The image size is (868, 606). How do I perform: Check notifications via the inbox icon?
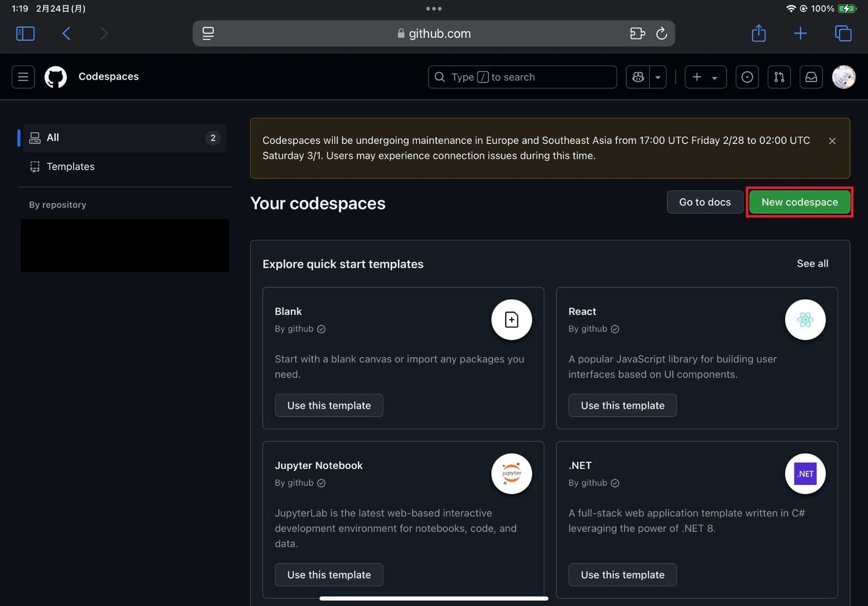pos(811,77)
